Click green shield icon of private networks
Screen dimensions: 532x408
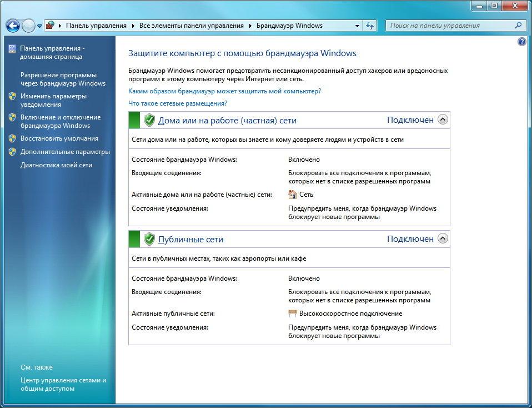[x=149, y=120]
